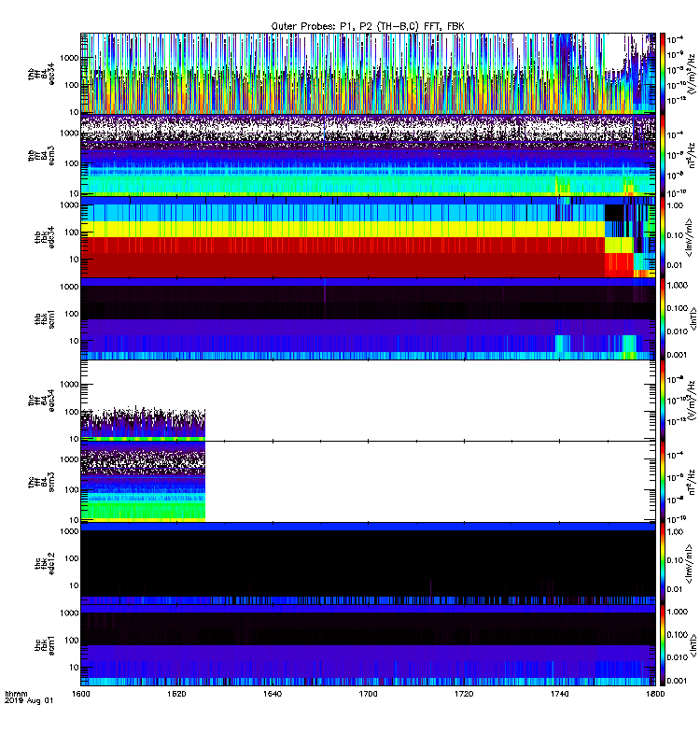Click the thb fbk scm1 filter bank panel

(368, 318)
